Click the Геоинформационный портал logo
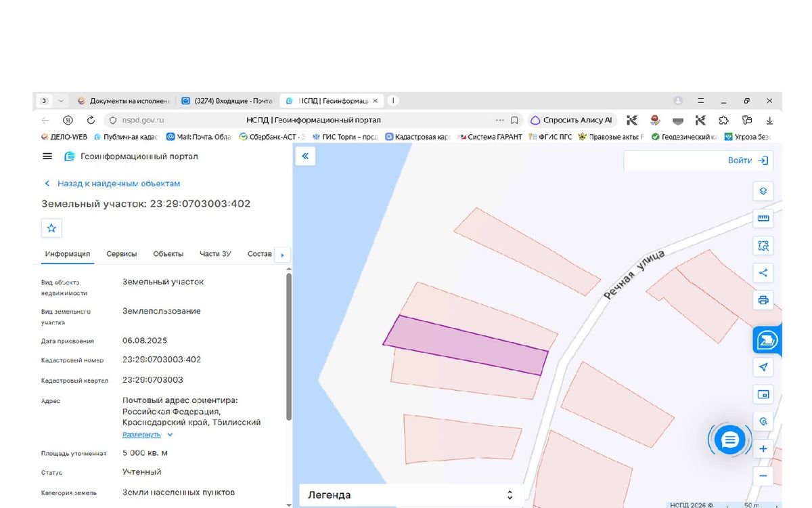812x508 pixels. click(131, 156)
